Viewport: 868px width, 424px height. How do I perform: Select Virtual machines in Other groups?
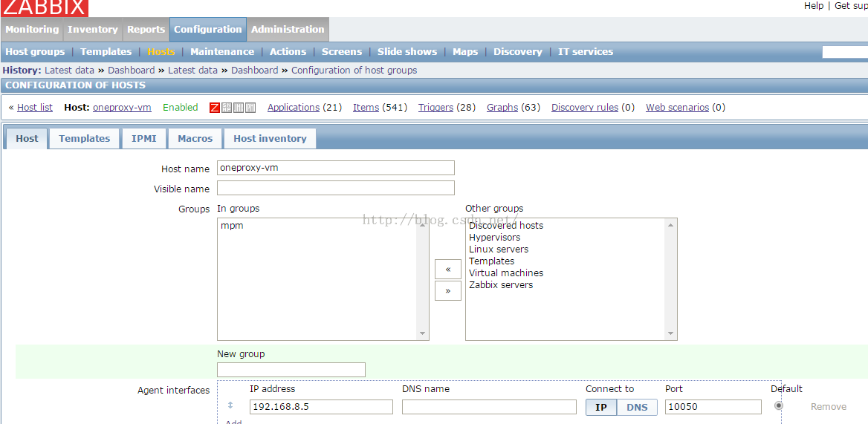pos(506,273)
